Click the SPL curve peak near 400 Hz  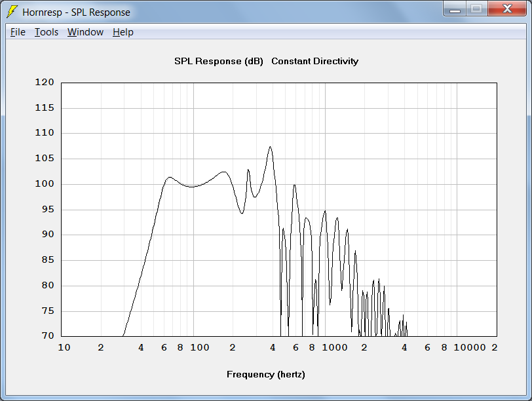pyautogui.click(x=270, y=147)
